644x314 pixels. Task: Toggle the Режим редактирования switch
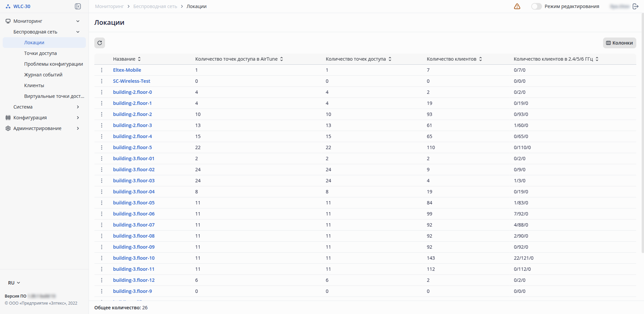coord(536,6)
